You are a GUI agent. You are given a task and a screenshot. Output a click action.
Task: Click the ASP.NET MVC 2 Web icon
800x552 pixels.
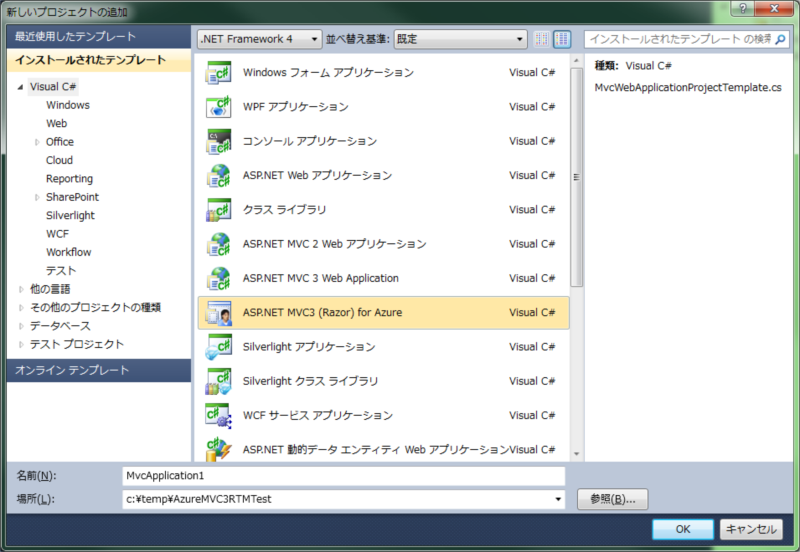pyautogui.click(x=218, y=244)
